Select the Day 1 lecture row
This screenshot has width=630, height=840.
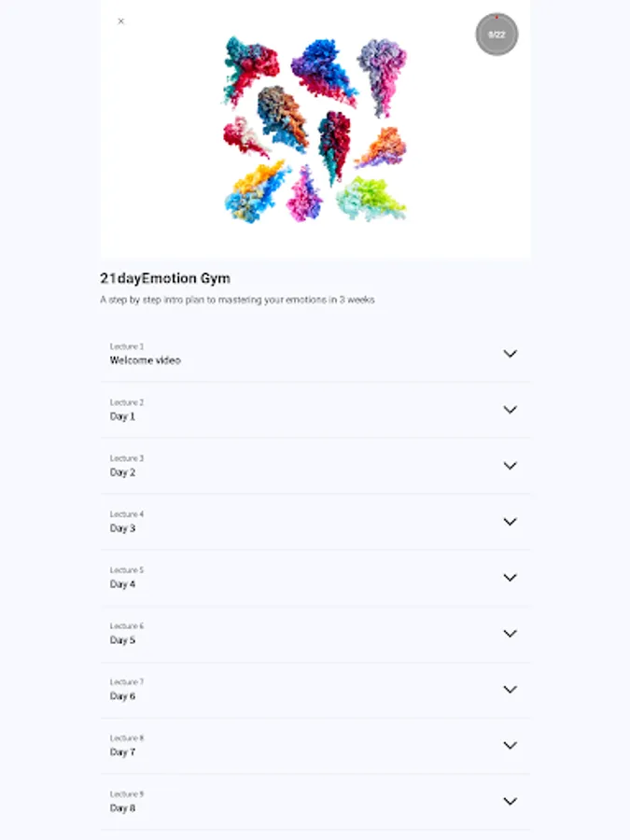tap(315, 410)
